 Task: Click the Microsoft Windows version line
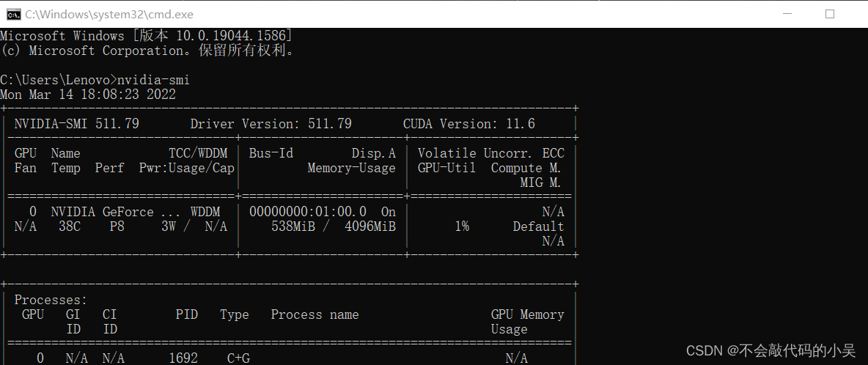[x=146, y=36]
